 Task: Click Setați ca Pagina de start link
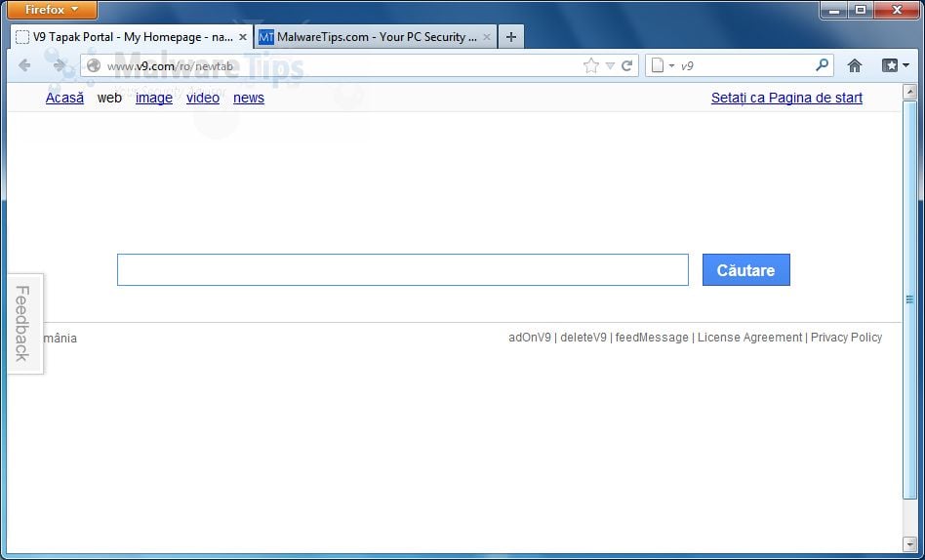[x=786, y=98]
